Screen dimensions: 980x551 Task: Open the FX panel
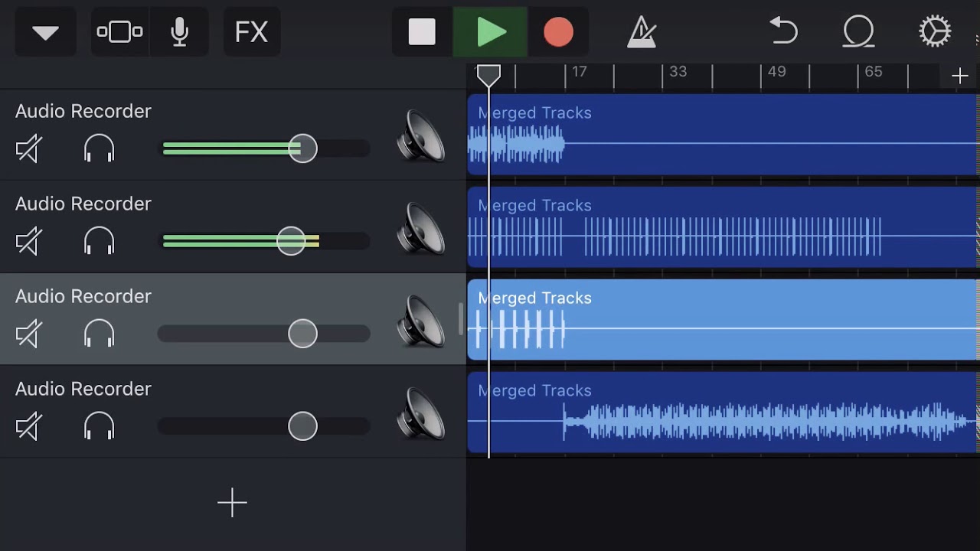251,32
